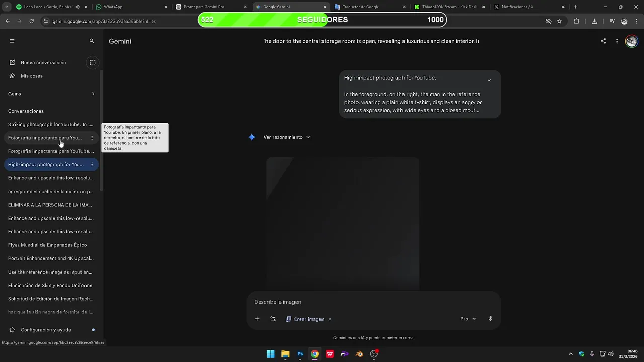Click the microphone icon in prompt box

pos(490,319)
